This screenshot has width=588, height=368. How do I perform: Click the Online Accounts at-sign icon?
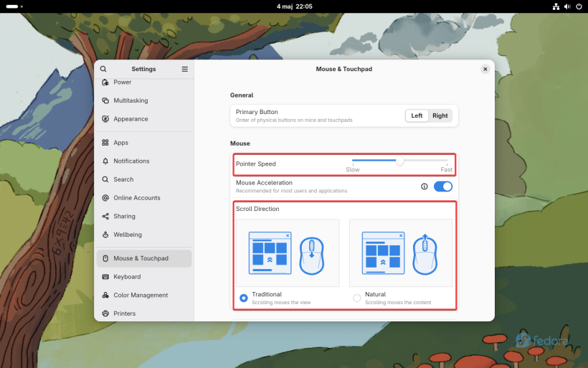[105, 198]
